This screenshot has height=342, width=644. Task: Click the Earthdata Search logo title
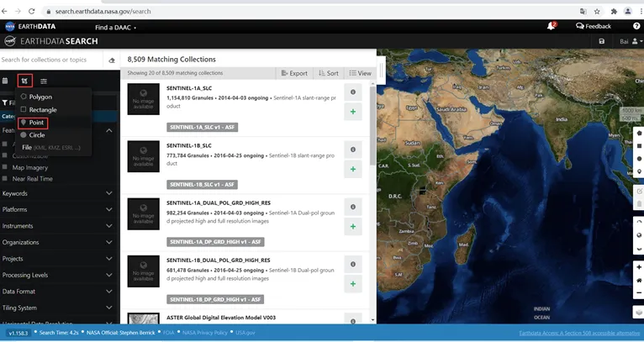(51, 41)
